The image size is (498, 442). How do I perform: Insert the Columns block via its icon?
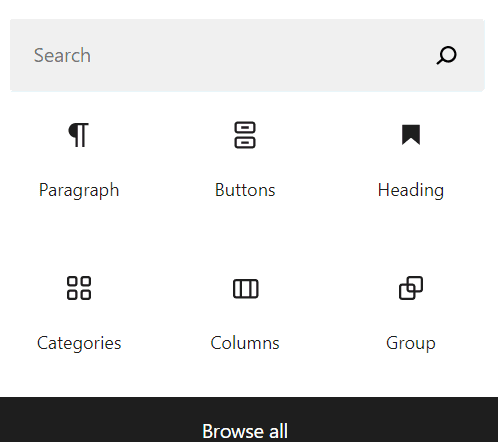pyautogui.click(x=245, y=289)
